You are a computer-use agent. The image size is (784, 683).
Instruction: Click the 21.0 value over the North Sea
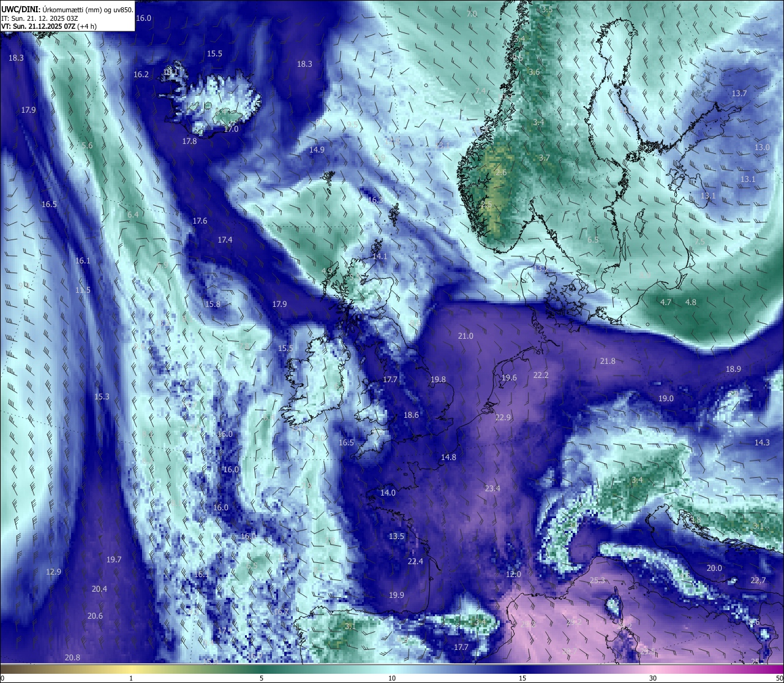[466, 336]
